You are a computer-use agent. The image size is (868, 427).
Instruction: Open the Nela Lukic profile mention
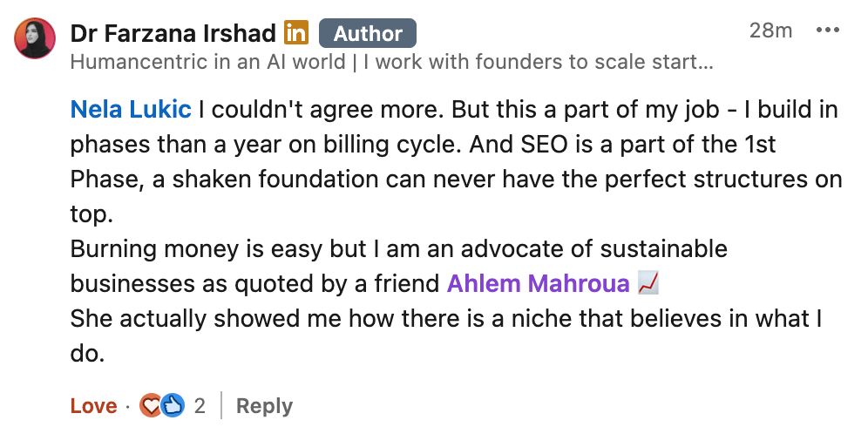tap(130, 110)
